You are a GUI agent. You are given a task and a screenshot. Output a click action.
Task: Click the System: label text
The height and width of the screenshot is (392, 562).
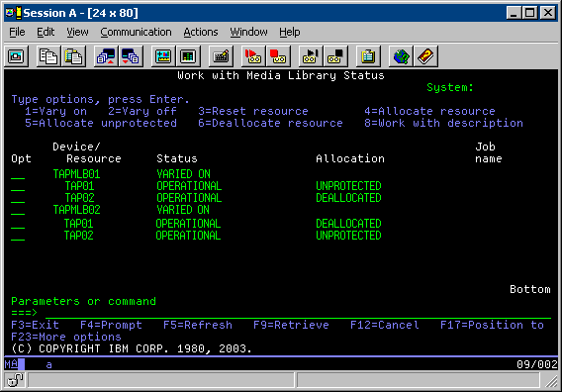[450, 87]
